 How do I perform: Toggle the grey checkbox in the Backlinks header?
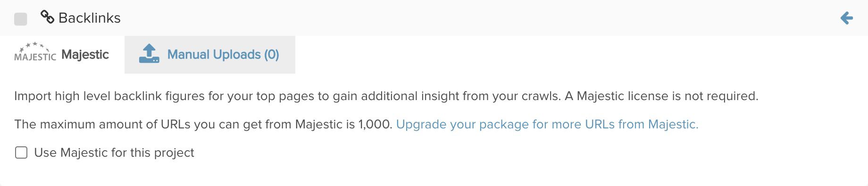[21, 19]
